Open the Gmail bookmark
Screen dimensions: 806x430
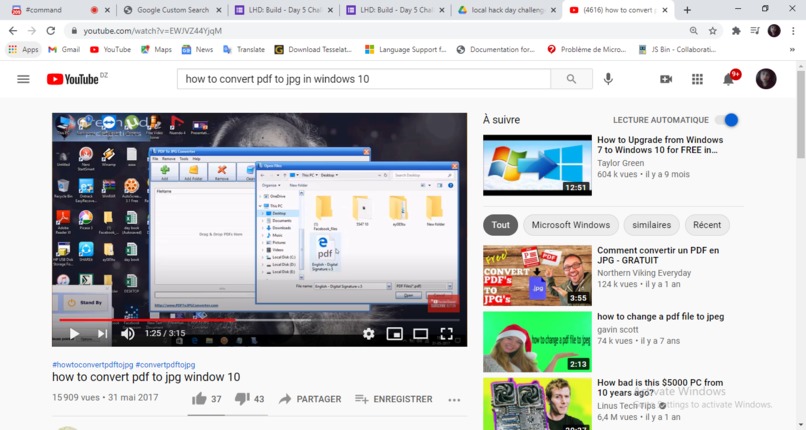click(x=64, y=49)
